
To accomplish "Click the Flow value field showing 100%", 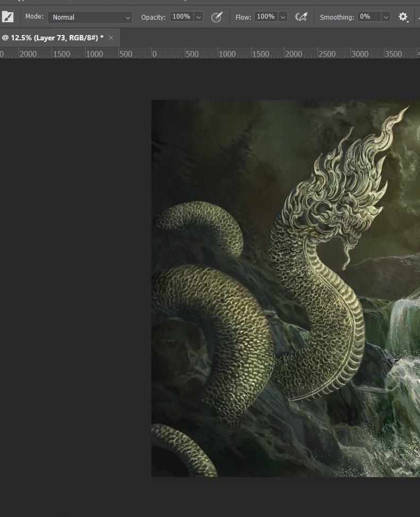I will tap(266, 17).
